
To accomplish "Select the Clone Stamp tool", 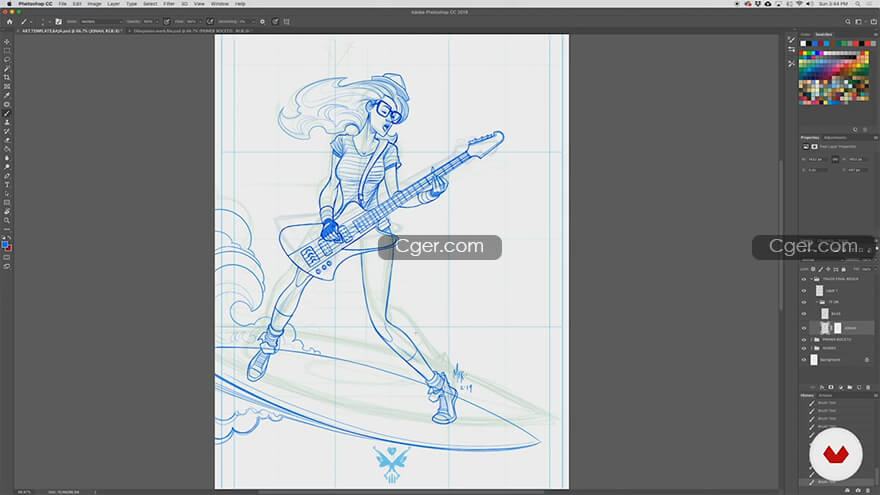I will (7, 122).
